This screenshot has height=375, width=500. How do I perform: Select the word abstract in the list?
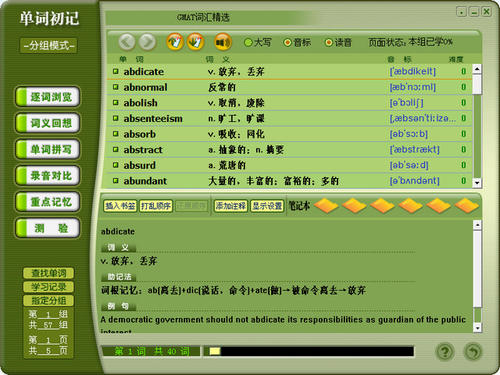143,150
